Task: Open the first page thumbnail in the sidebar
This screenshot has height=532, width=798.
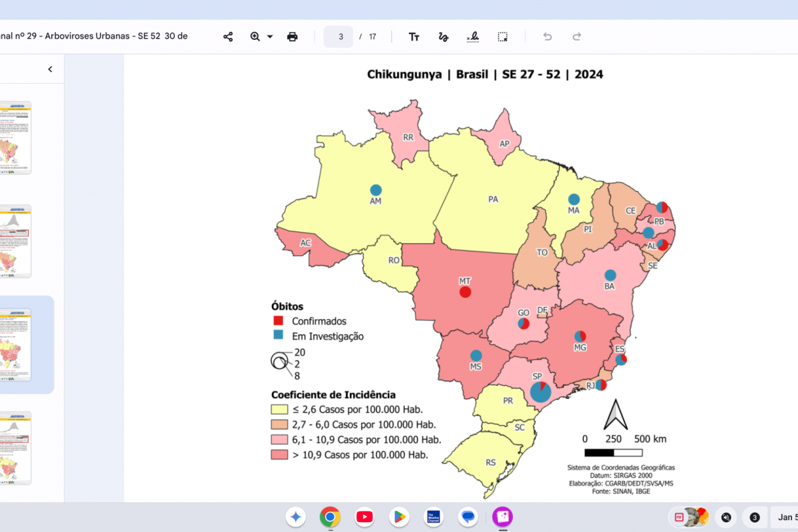Action: [15, 138]
